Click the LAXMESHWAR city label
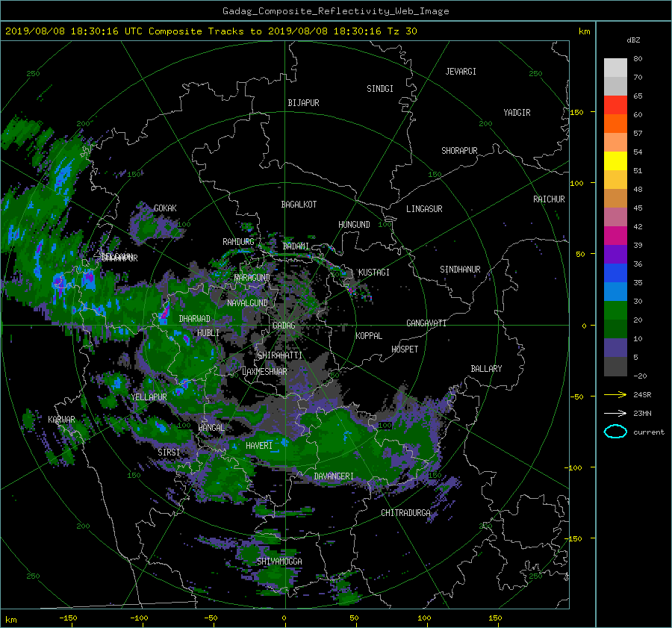 (264, 372)
